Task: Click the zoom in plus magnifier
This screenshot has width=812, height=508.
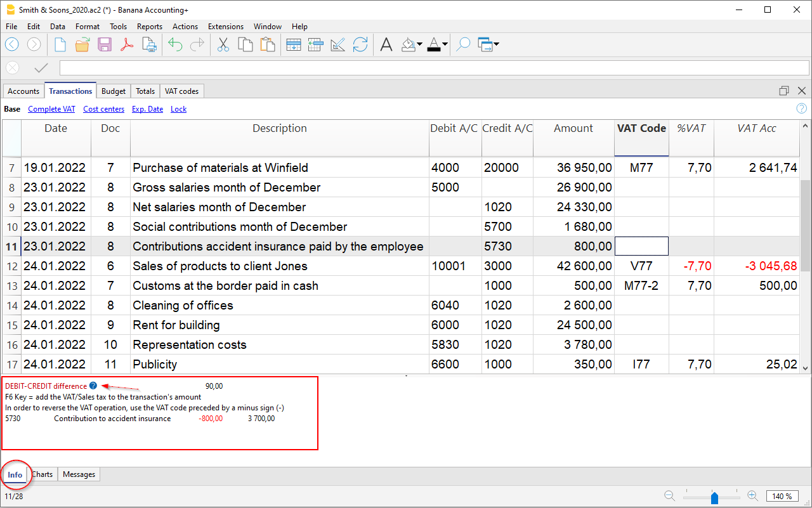Action: pos(752,496)
